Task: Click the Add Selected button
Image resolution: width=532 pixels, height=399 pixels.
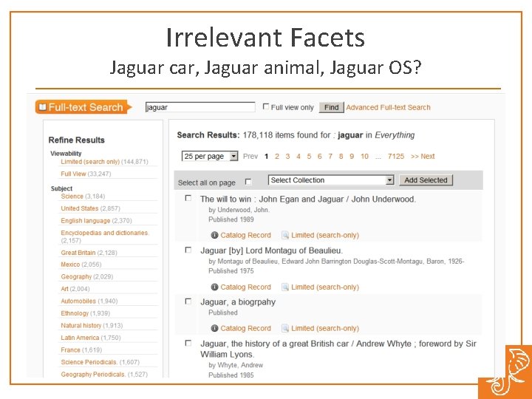Action: coord(426,180)
